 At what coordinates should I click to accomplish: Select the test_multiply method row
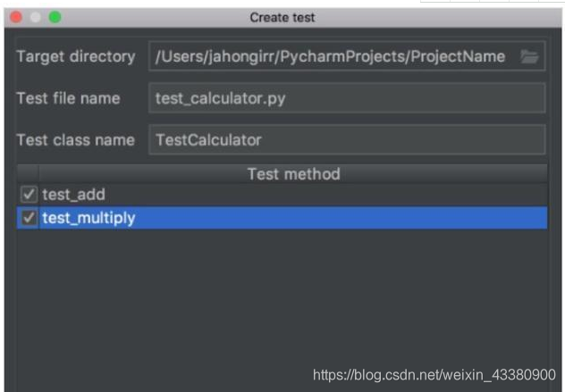coord(268,218)
